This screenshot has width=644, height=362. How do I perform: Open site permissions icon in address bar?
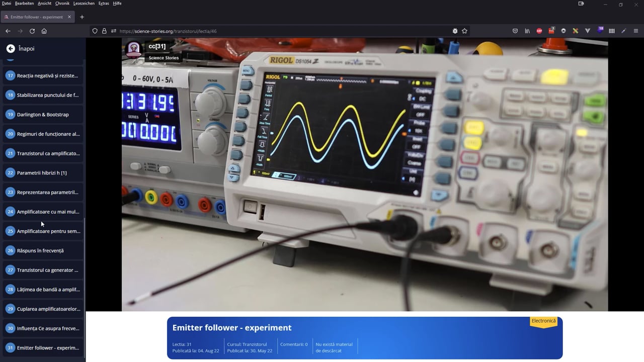pos(114,31)
